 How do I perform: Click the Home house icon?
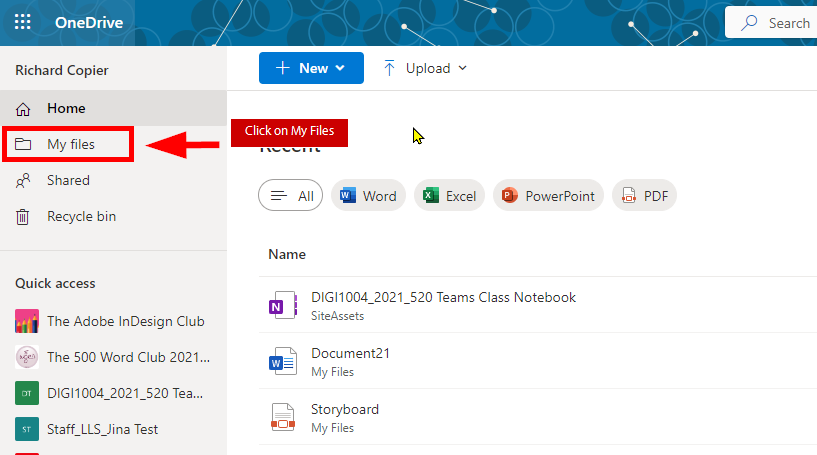pyautogui.click(x=23, y=109)
